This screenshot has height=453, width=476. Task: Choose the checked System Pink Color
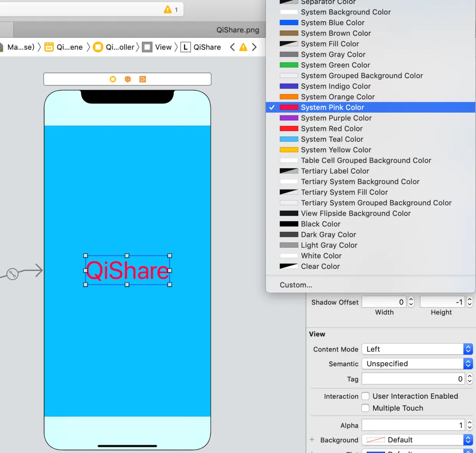[x=371, y=107]
